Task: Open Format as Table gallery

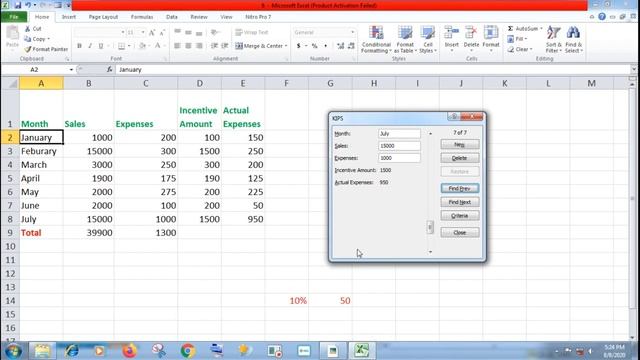Action: pos(405,39)
